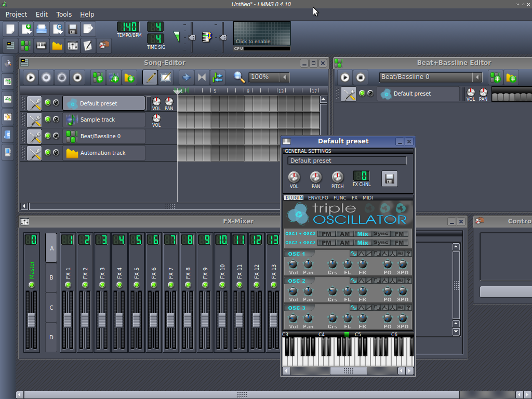532x399 pixels.
Task: Save the instrument preset with floppy icon
Action: [389, 179]
